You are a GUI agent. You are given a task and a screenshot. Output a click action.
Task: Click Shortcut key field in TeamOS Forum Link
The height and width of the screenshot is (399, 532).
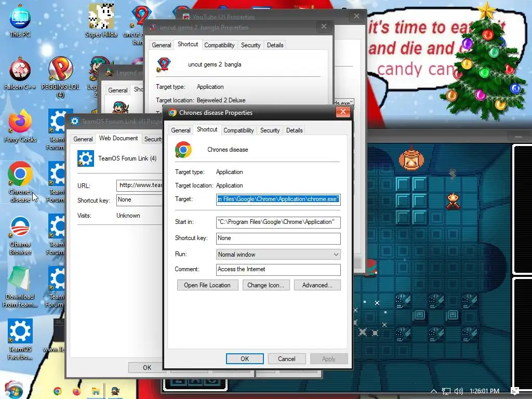click(x=140, y=200)
